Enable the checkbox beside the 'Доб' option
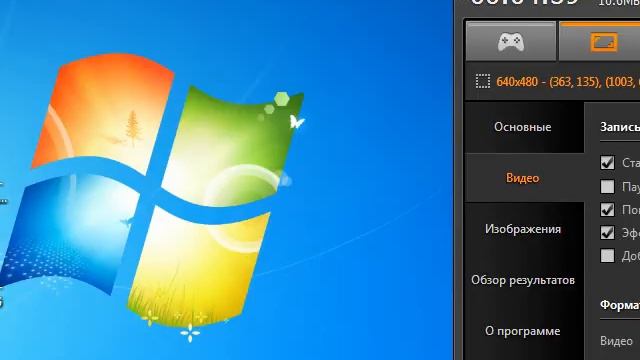The image size is (640, 360). coord(607,256)
